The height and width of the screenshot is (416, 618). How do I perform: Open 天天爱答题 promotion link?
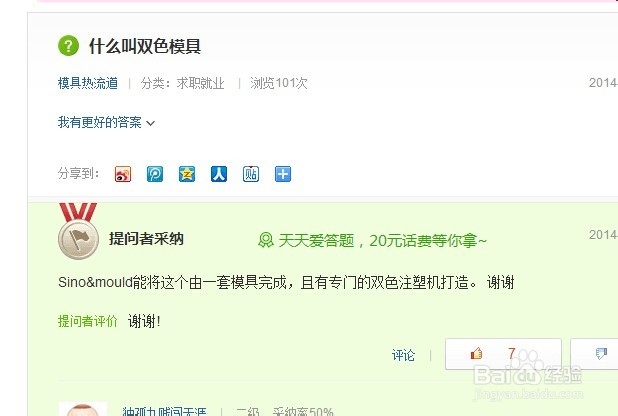point(373,240)
